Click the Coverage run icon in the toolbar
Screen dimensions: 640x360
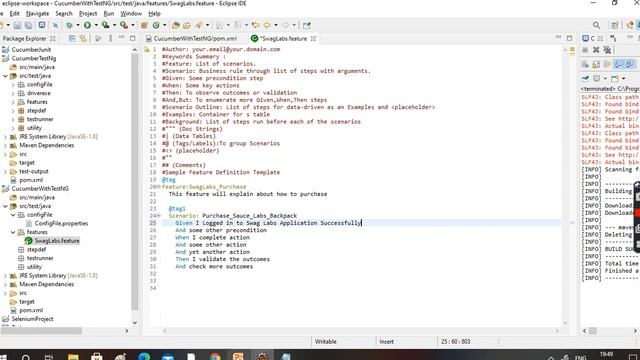click(105, 25)
